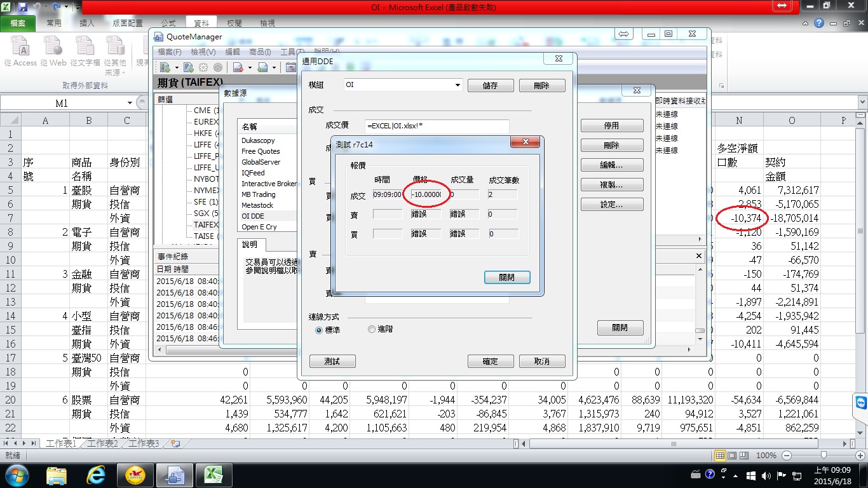Switch to the 常用 ribbon tab
The height and width of the screenshot is (488, 868).
point(54,23)
